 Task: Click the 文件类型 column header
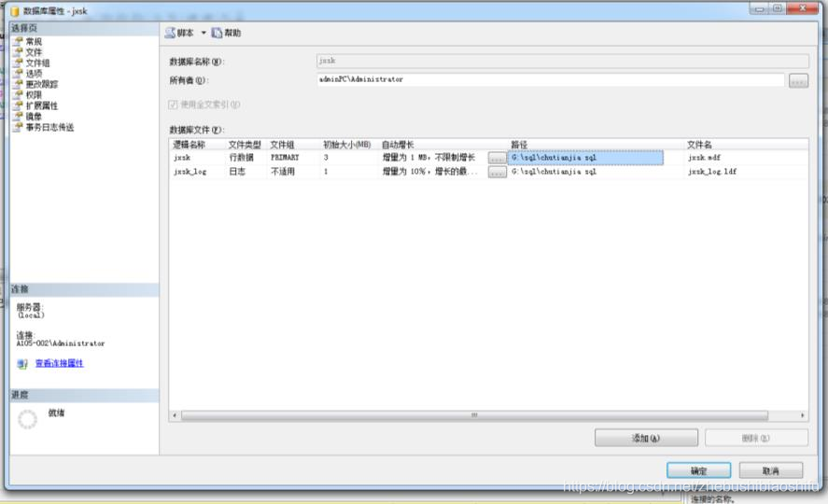pos(246,144)
